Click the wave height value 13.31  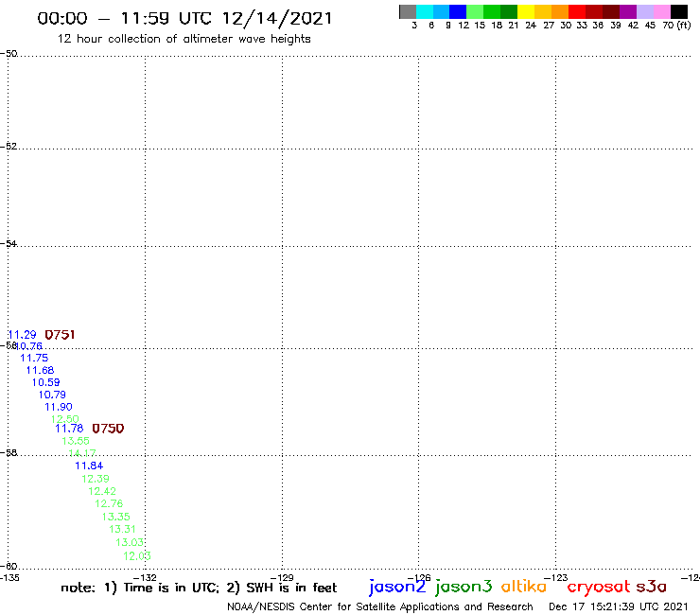[122, 529]
